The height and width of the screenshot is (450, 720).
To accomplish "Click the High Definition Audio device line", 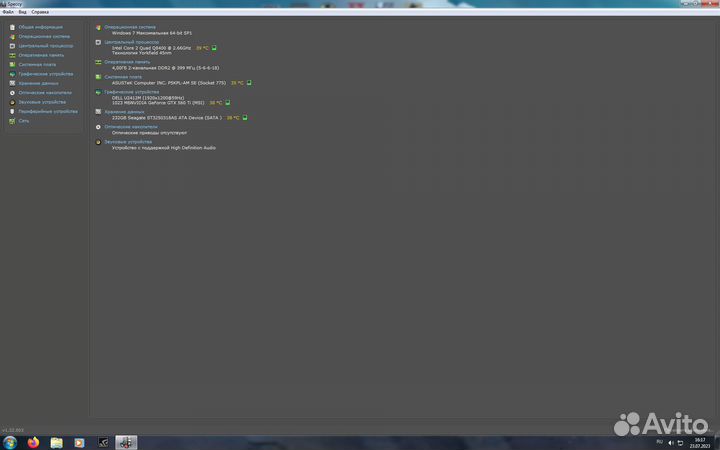I will click(x=164, y=148).
